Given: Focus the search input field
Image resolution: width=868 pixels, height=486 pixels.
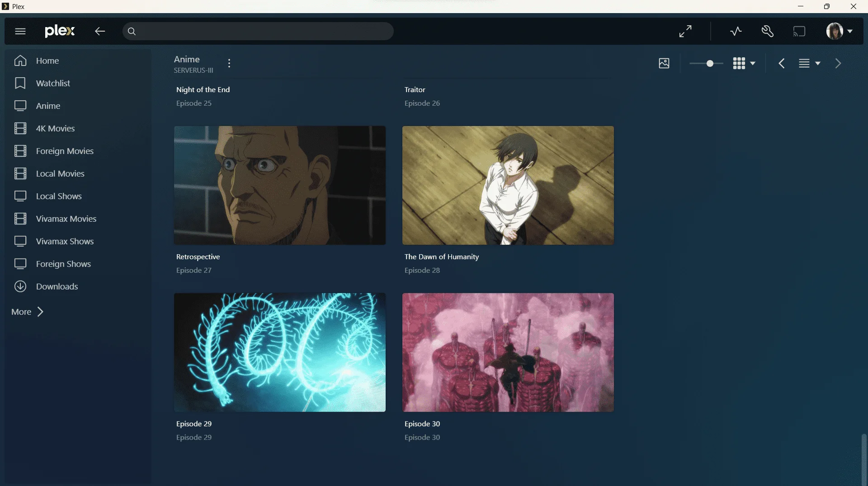Looking at the screenshot, I should pos(258,31).
